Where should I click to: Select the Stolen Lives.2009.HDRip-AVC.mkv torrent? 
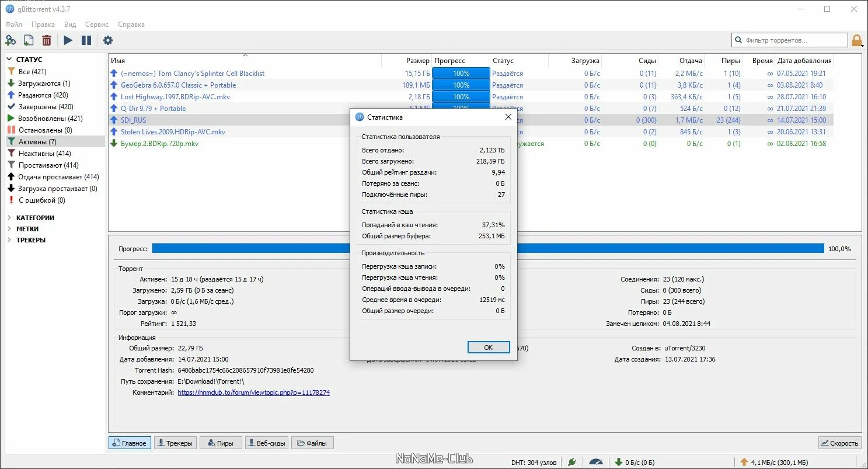click(x=173, y=132)
